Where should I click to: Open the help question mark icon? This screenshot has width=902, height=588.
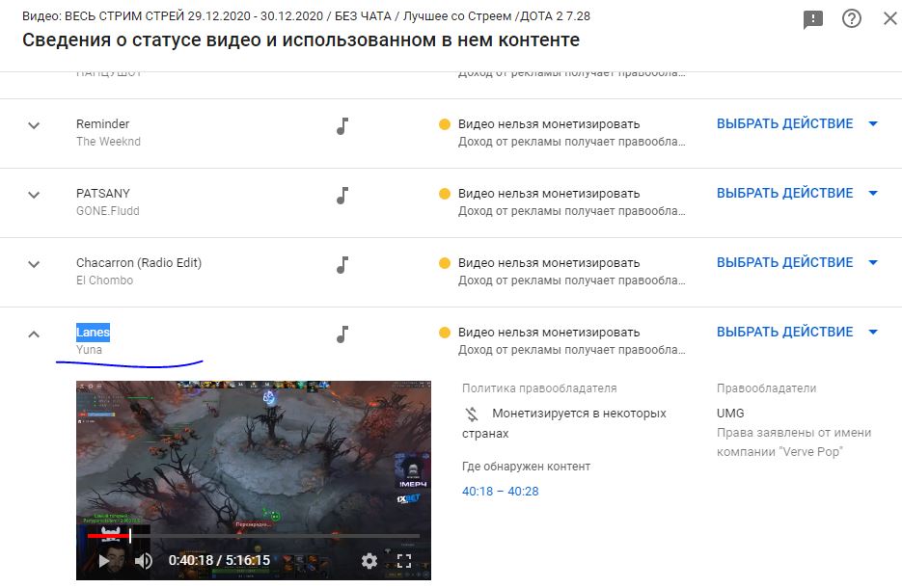pyautogui.click(x=852, y=19)
